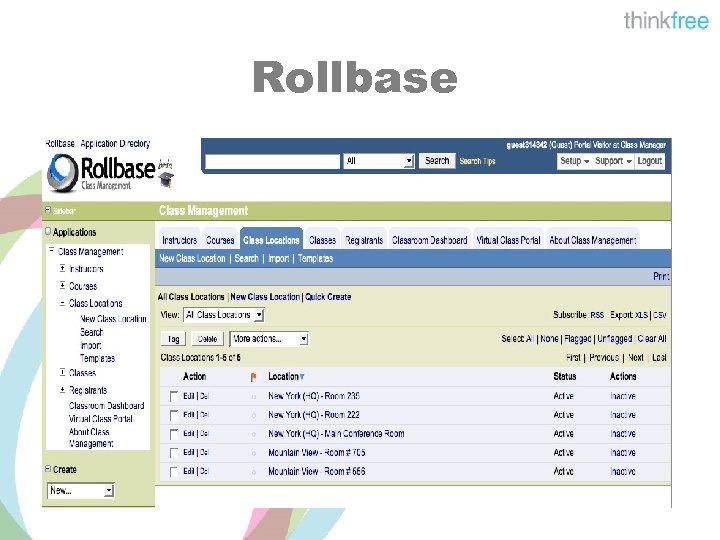The height and width of the screenshot is (540, 720).
Task: Edit the New York (HQ) - Room 235 row
Action: 189,396
